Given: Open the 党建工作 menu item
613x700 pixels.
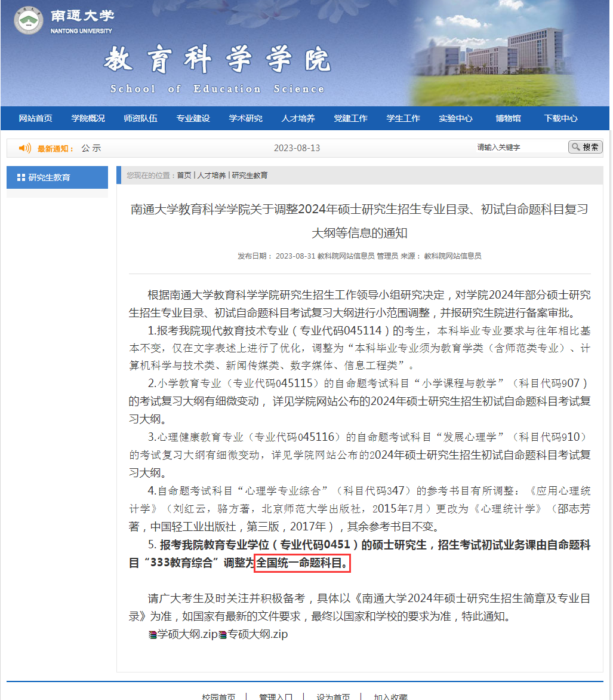Looking at the screenshot, I should [x=350, y=118].
